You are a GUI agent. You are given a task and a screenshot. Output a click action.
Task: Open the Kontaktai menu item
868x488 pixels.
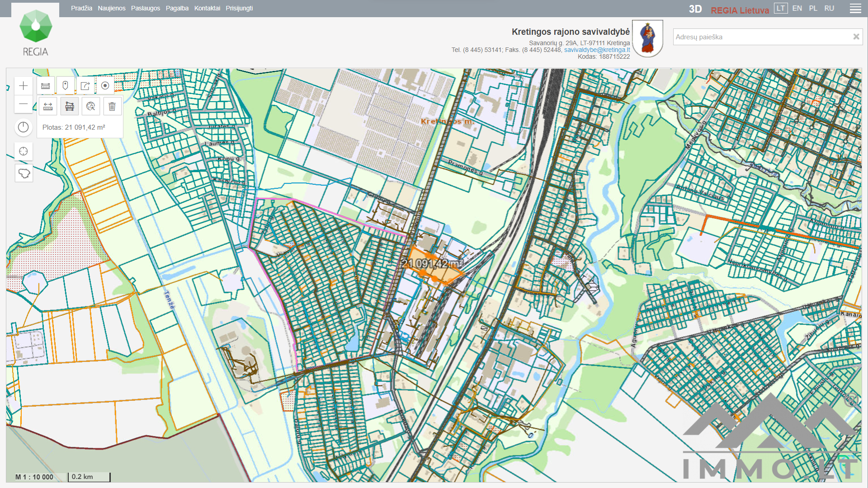207,8
